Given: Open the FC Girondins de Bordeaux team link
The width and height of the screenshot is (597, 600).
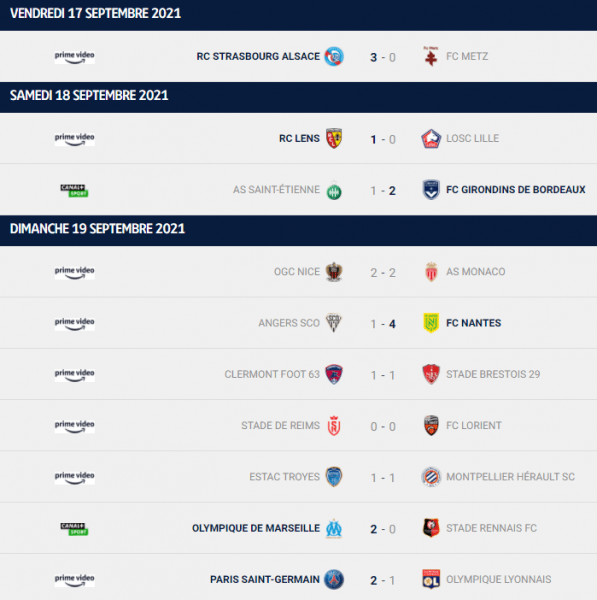Looking at the screenshot, I should click(x=515, y=190).
